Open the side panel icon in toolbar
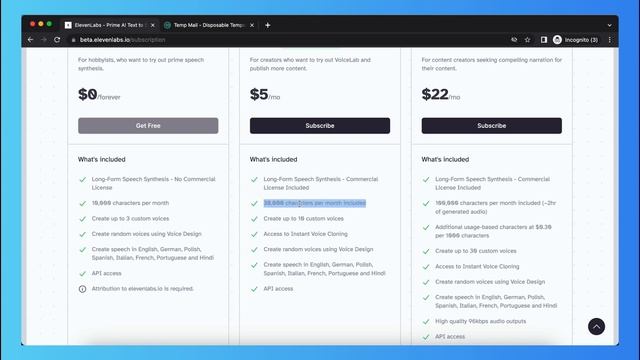 (x=544, y=40)
